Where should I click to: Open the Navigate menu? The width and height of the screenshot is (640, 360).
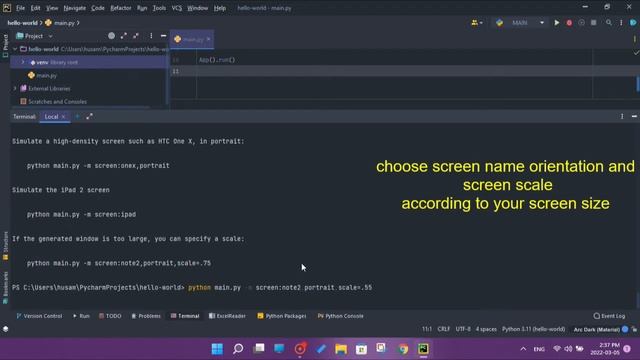(75, 8)
